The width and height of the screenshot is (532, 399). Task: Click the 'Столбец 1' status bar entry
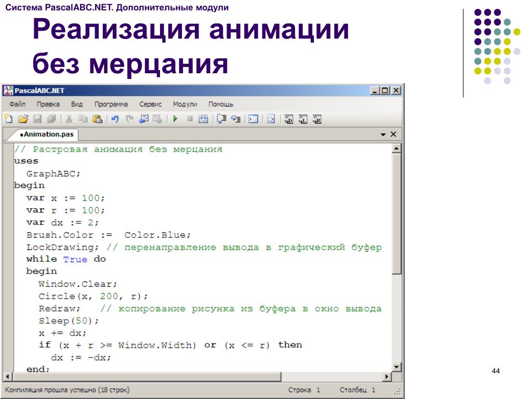(357, 390)
